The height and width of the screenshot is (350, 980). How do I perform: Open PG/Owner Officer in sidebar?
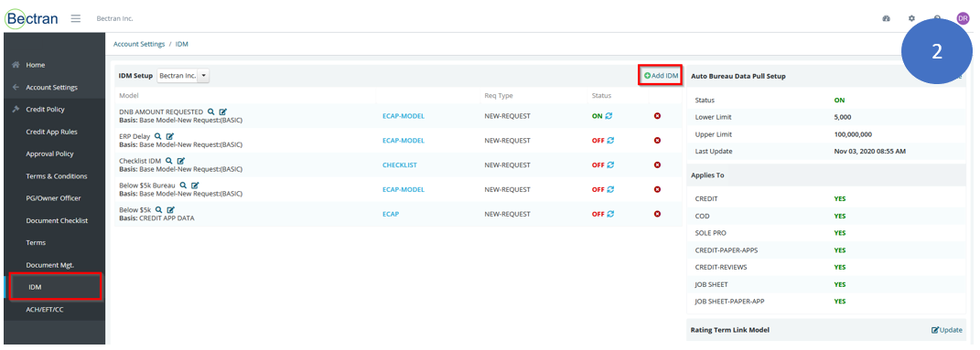coord(54,197)
